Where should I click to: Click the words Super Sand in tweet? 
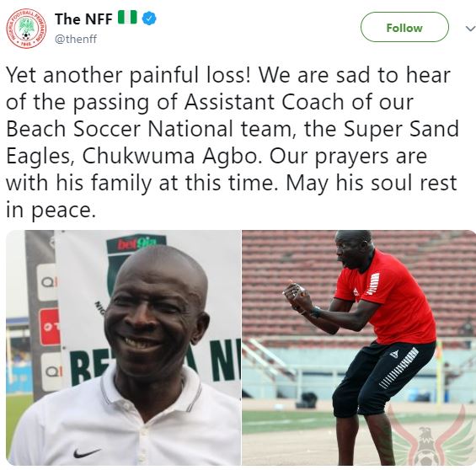pos(401,129)
